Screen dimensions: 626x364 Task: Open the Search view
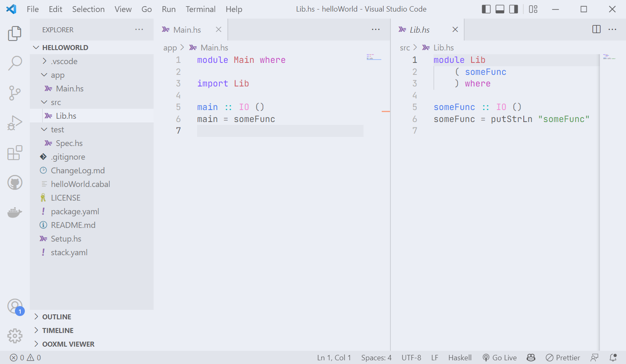tap(15, 62)
